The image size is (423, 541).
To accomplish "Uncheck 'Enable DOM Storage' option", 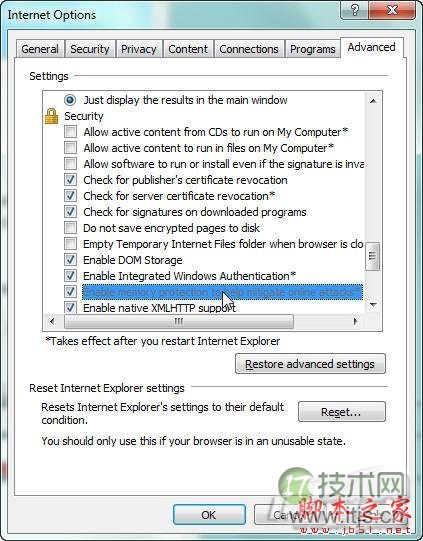I will pyautogui.click(x=70, y=260).
